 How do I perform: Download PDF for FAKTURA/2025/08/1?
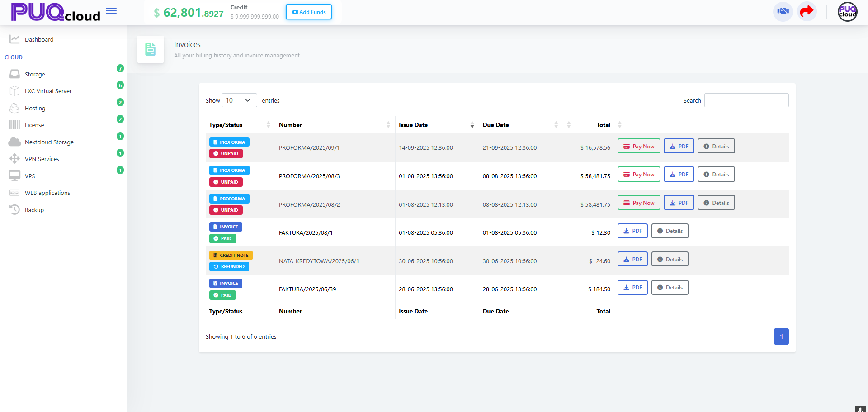(x=632, y=231)
